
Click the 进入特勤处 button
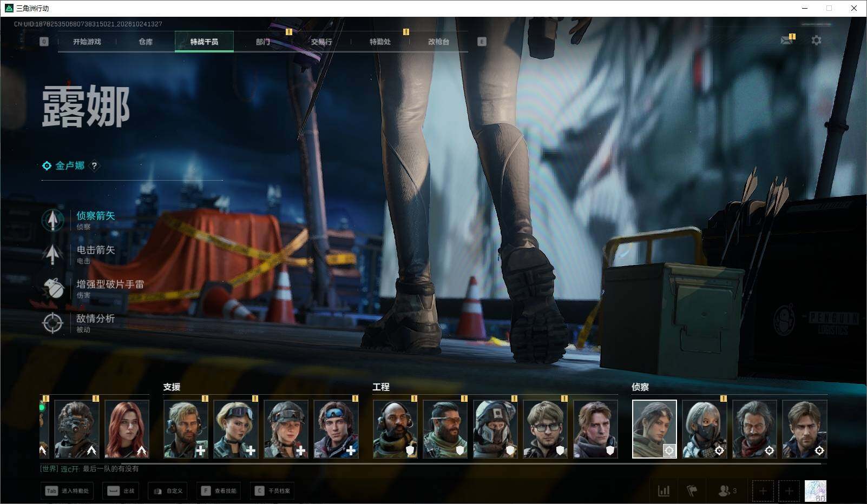point(67,491)
